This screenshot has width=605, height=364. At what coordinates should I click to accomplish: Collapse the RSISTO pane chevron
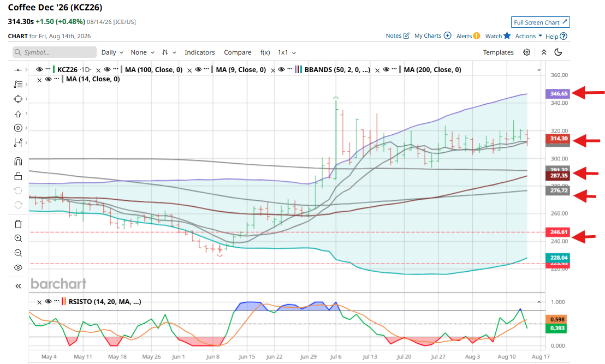pyautogui.click(x=539, y=302)
